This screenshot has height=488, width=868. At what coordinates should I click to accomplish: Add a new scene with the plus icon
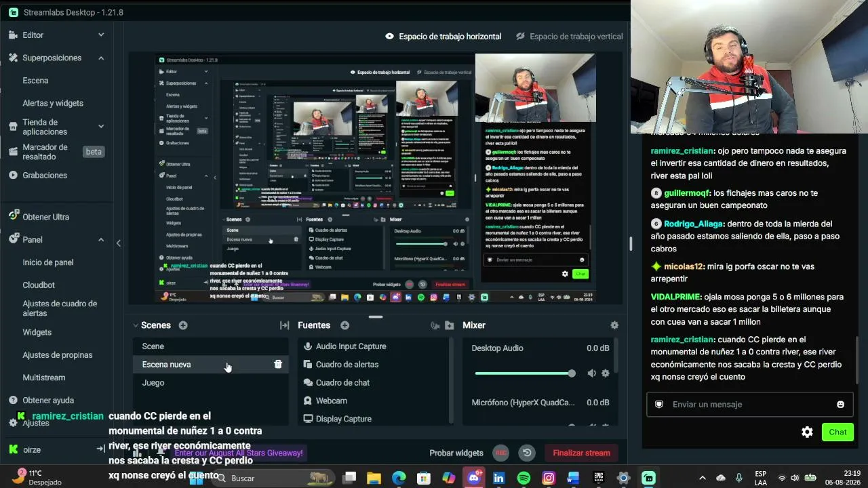(183, 325)
